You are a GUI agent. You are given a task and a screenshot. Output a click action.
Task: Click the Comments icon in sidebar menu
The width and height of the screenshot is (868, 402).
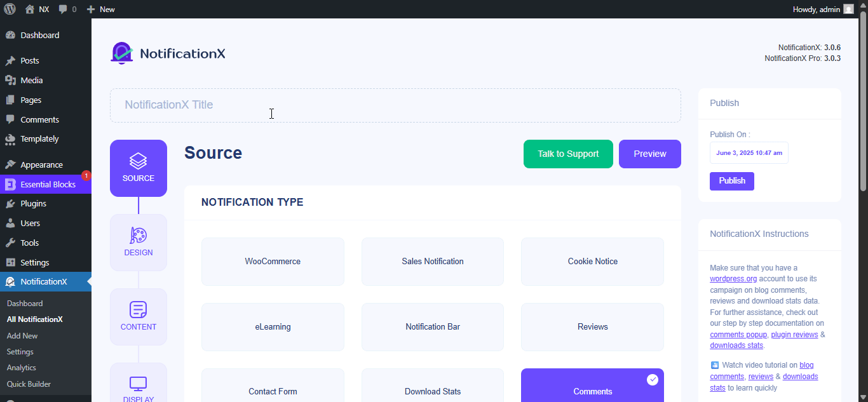click(x=10, y=120)
